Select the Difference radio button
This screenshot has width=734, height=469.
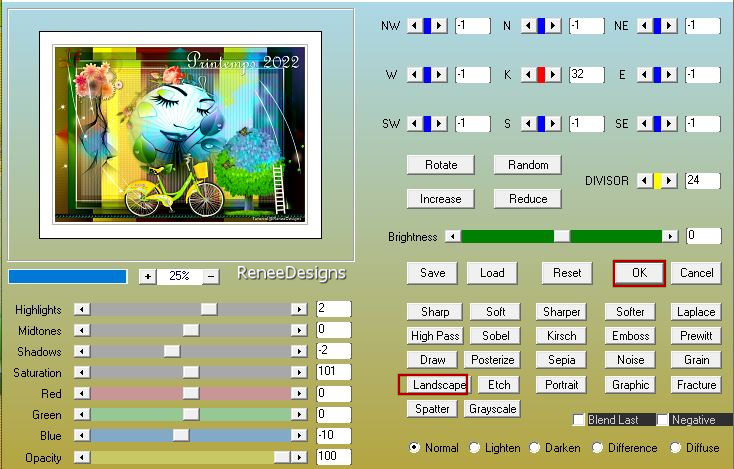pos(597,447)
